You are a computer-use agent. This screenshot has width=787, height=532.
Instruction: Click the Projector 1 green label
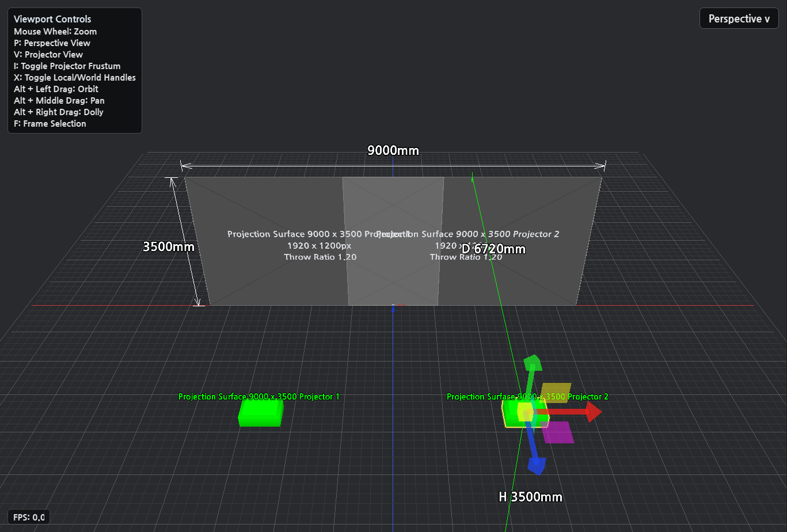pos(259,397)
